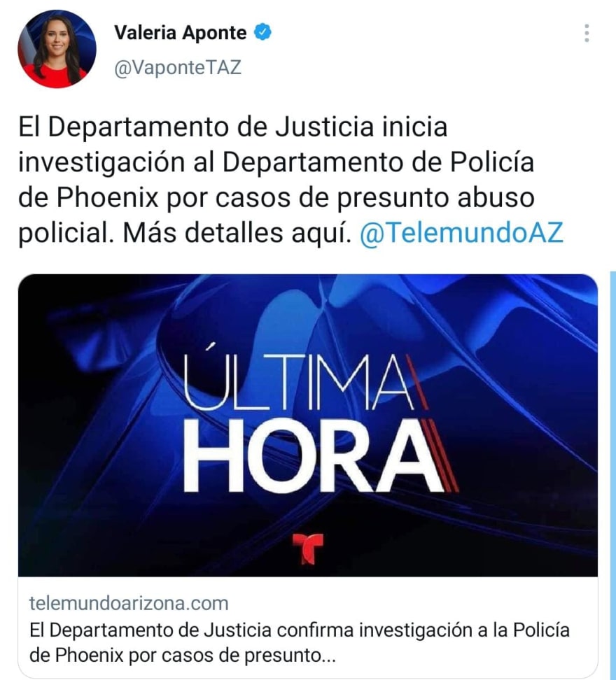
Task: Click the blue verified badge
Action: click(x=262, y=32)
